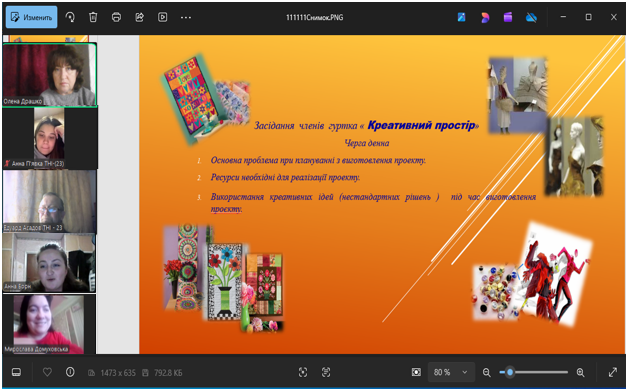Click the zoom in magnifier icon
This screenshot has width=629, height=390.
point(580,372)
